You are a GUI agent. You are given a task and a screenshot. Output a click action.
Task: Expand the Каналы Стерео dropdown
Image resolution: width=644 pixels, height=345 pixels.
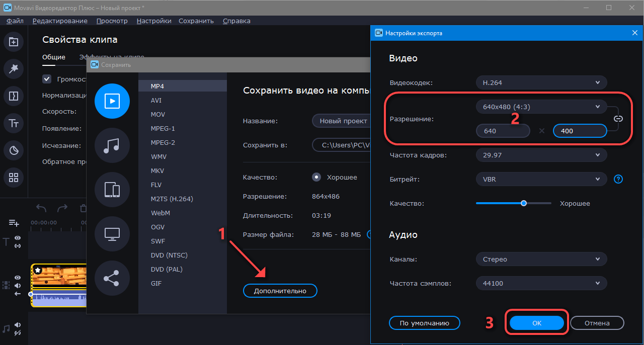[541, 260]
